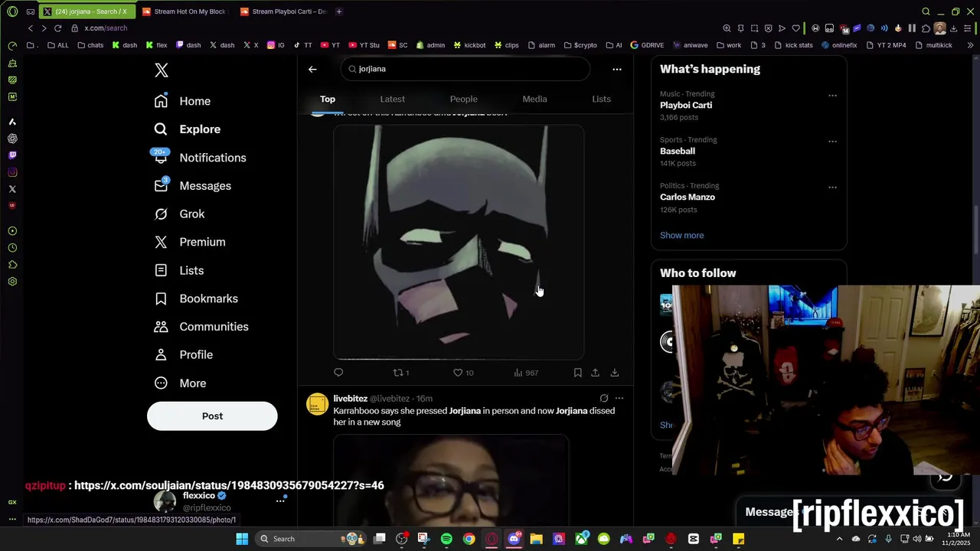
Task: Click Windows Start button
Action: point(242,539)
